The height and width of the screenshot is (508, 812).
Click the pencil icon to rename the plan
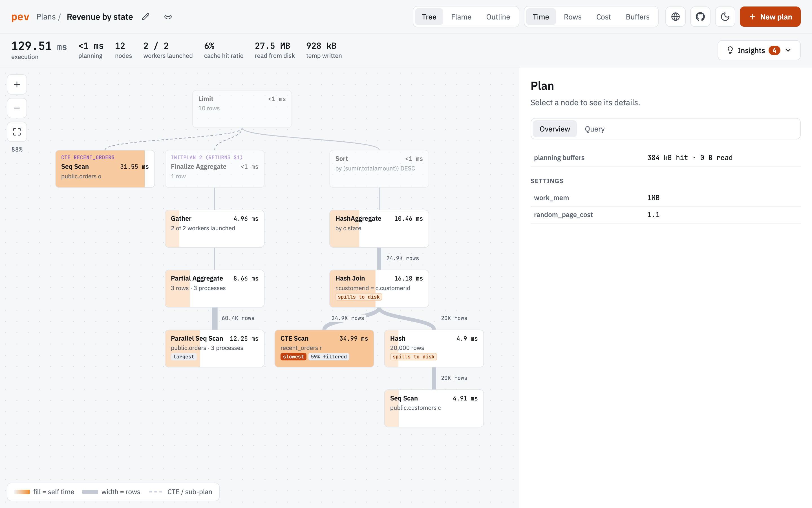coord(145,17)
